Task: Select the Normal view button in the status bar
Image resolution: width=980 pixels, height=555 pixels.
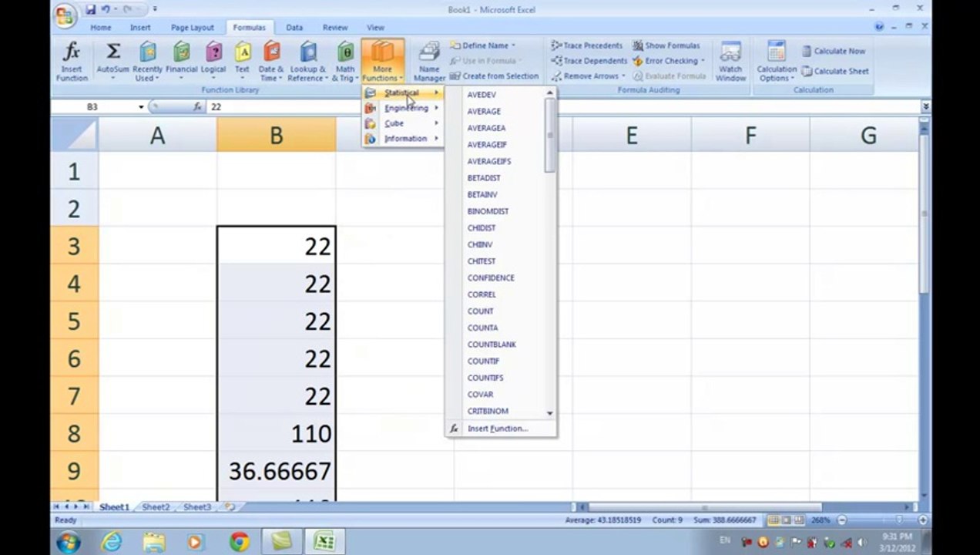Action: [x=774, y=520]
